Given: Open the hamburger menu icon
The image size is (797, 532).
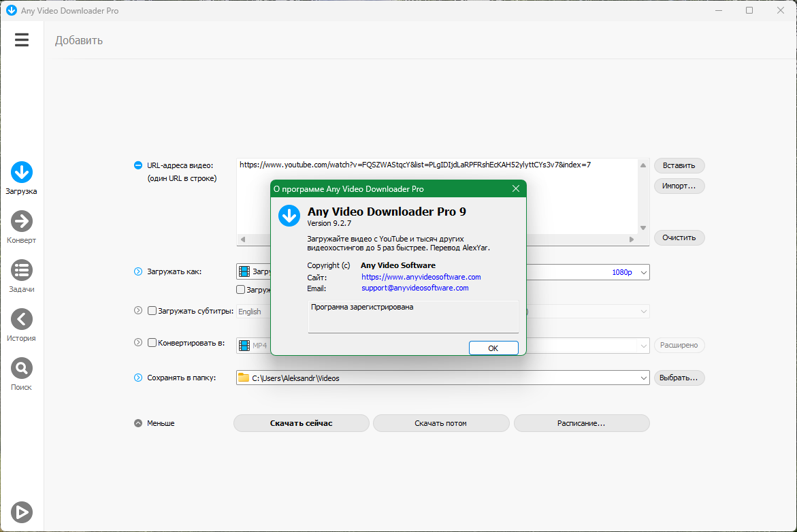Looking at the screenshot, I should click(x=21, y=39).
